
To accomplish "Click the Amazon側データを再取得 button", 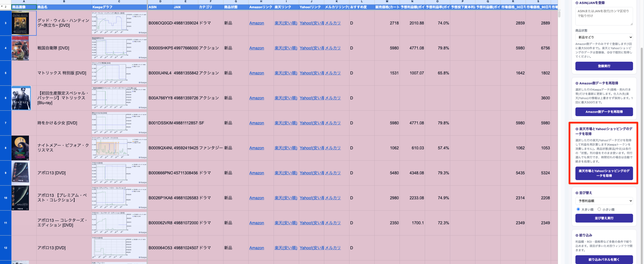I will [x=604, y=112].
